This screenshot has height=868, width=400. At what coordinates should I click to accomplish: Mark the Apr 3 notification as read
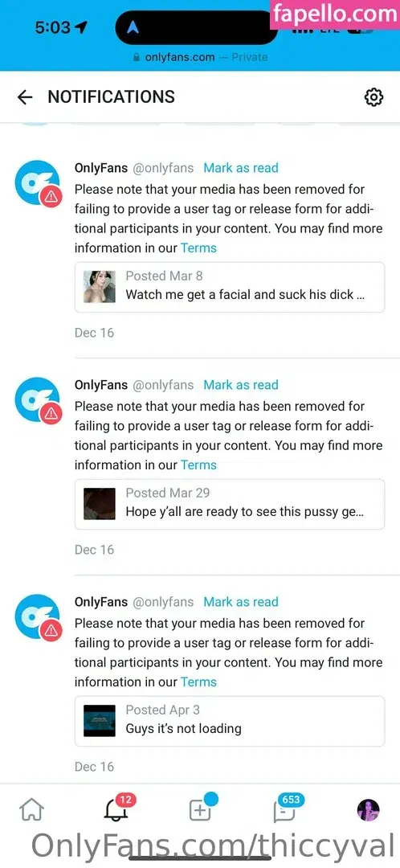[x=241, y=602]
